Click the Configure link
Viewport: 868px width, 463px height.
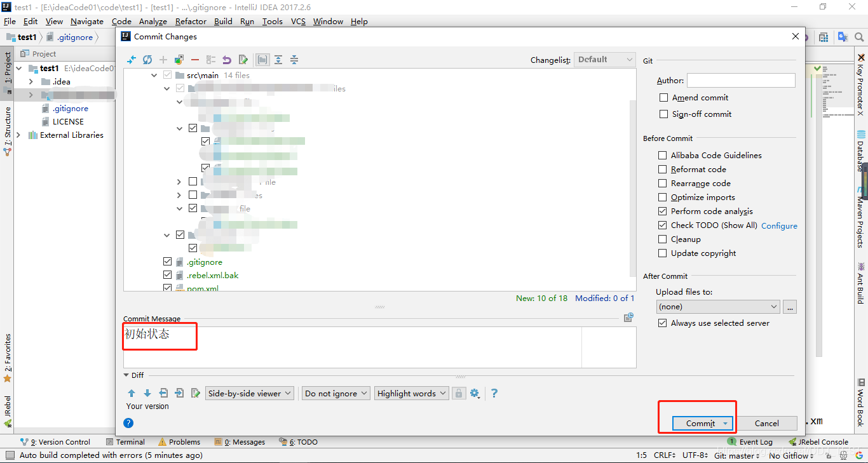tap(779, 226)
